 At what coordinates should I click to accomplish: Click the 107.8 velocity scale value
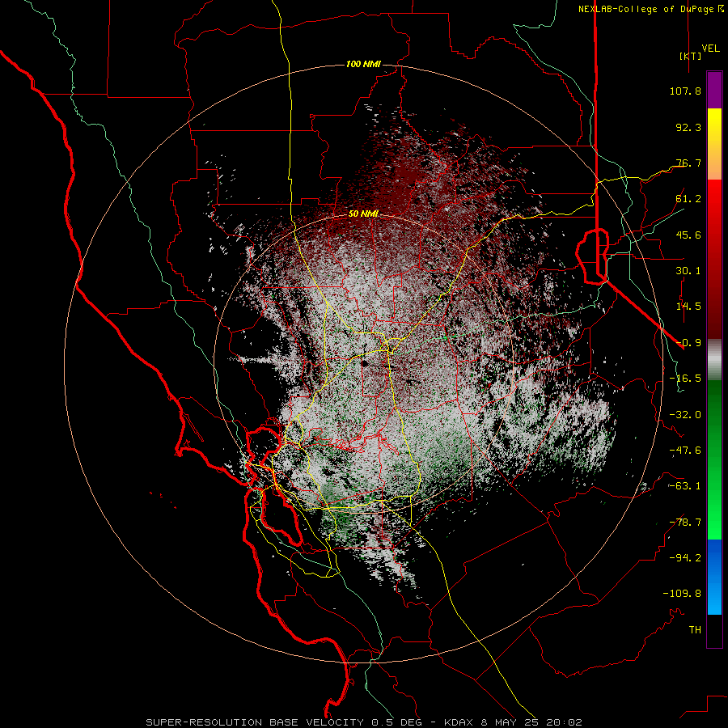(x=685, y=91)
